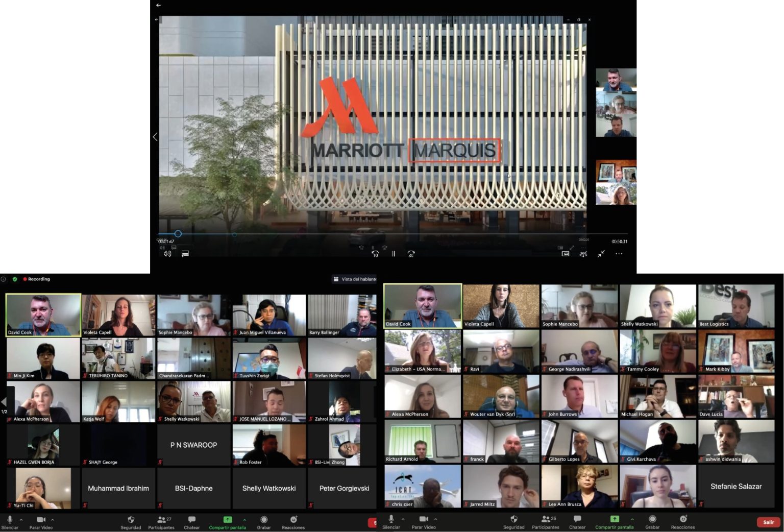Click Compartir pantalla in left Zoom window
This screenshot has height=532, width=784.
pos(228,522)
